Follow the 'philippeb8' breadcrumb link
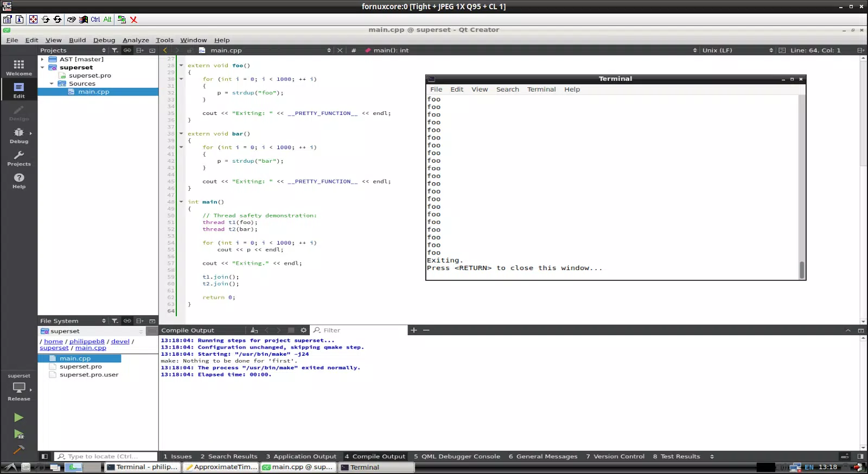Screen dimensions: 868x474 [x=87, y=342]
